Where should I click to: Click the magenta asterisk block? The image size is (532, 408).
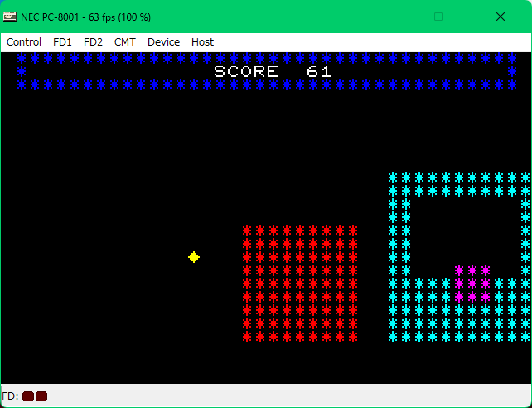pos(472,284)
